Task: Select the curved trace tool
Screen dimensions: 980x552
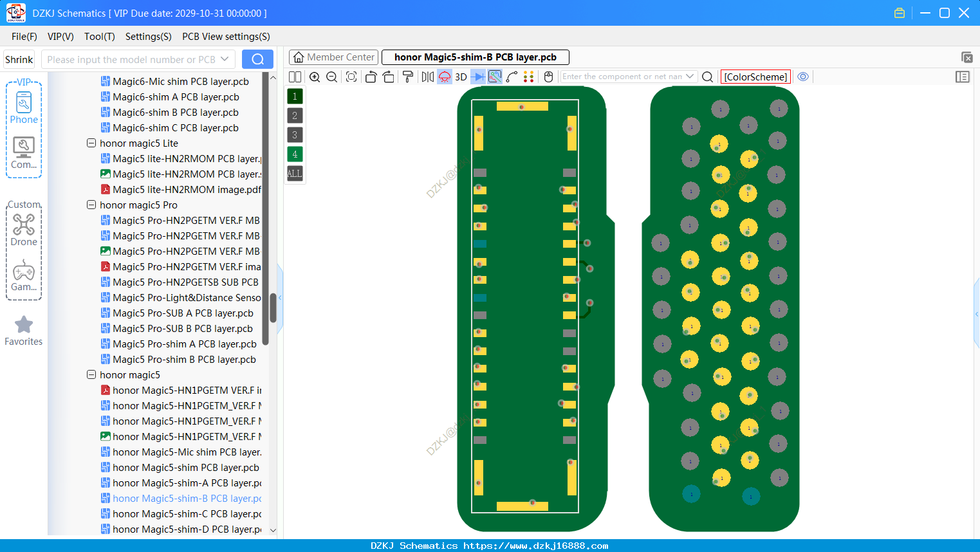Action: (x=512, y=77)
